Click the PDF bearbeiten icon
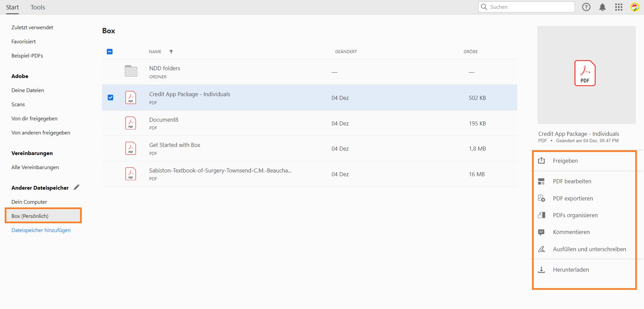The height and width of the screenshot is (309, 644). [x=541, y=182]
